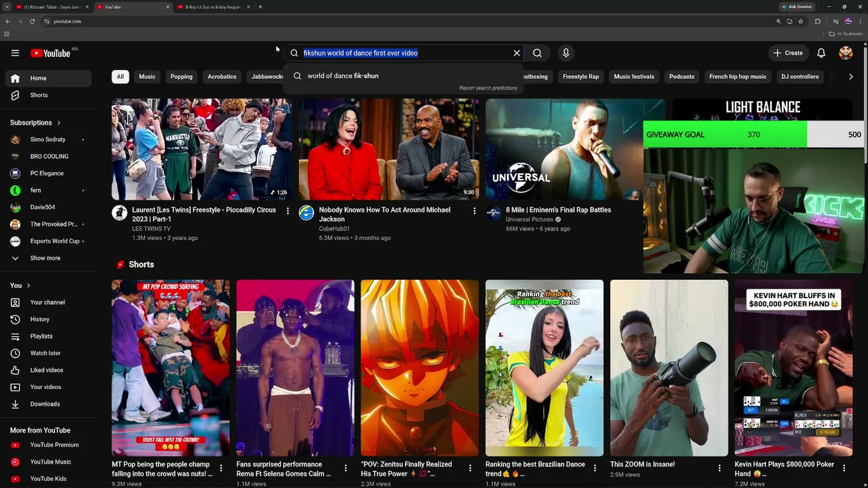Open the account avatar menu

(846, 53)
